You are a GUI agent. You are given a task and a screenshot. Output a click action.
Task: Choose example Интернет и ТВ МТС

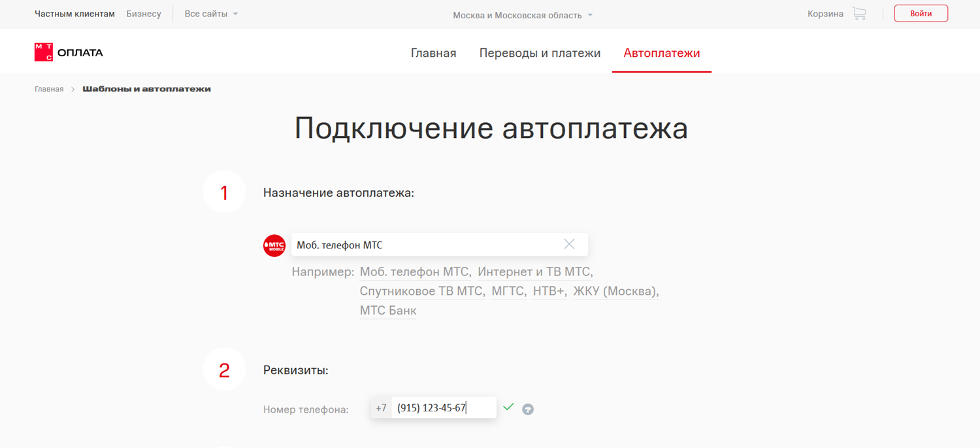pyautogui.click(x=534, y=271)
